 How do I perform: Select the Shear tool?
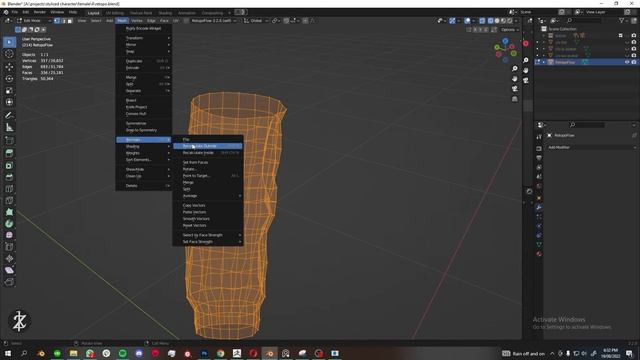pyautogui.click(x=9, y=270)
